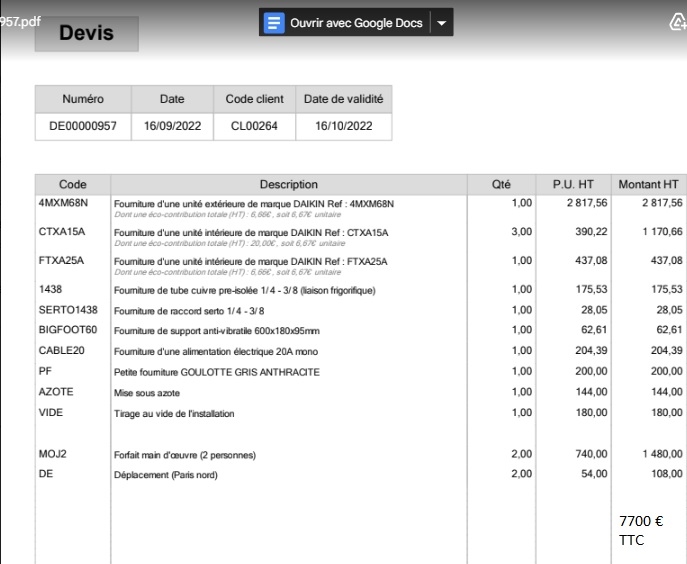Click the 957.pdf file name
Viewport: 687px width, 564px height.
pyautogui.click(x=21, y=21)
